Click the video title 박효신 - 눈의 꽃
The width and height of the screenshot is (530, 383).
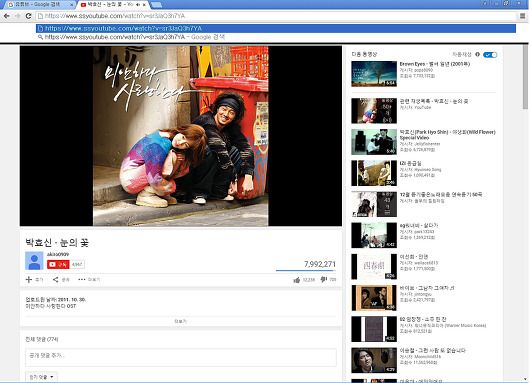point(57,242)
